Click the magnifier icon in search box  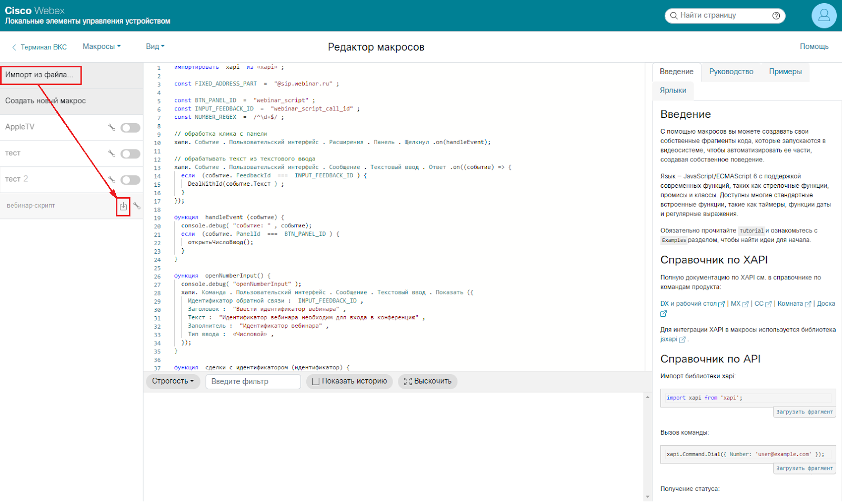click(674, 16)
